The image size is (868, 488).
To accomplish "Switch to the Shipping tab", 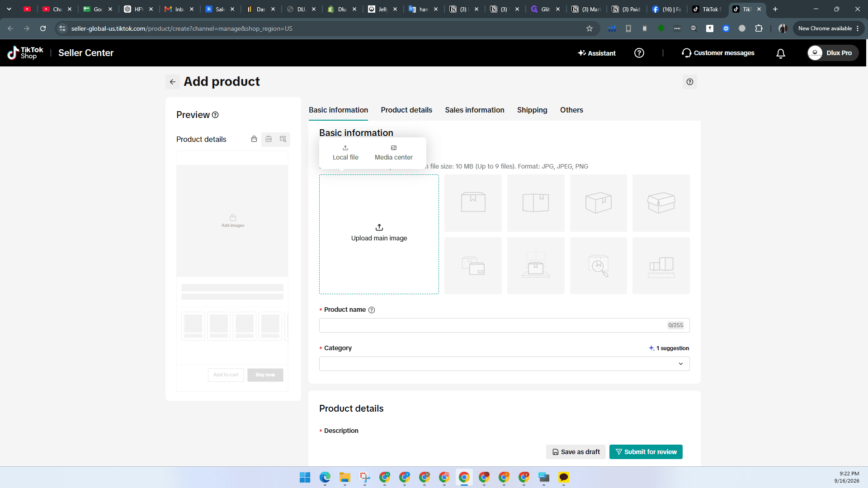I will 532,110.
